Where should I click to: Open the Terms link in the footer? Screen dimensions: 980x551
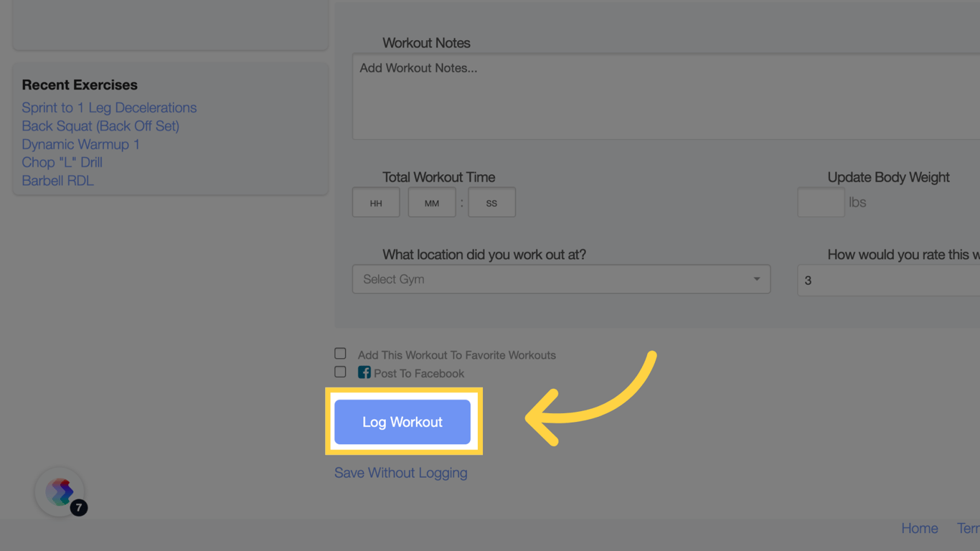[x=969, y=528]
